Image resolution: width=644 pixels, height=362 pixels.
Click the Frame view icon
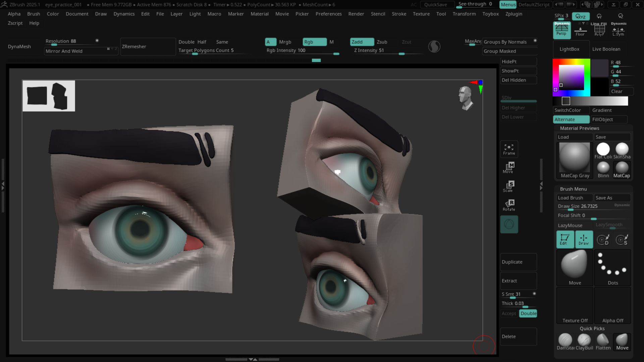tap(509, 149)
